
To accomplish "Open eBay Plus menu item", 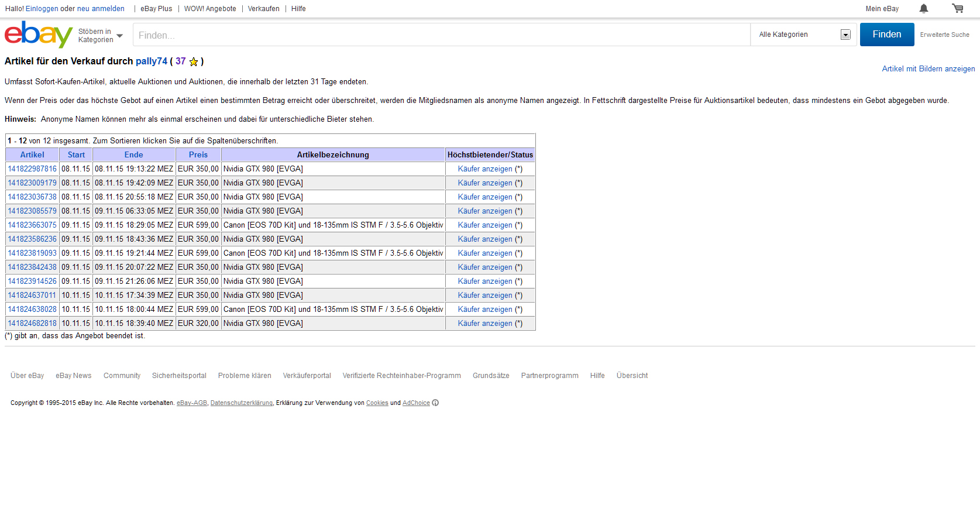I will point(156,9).
